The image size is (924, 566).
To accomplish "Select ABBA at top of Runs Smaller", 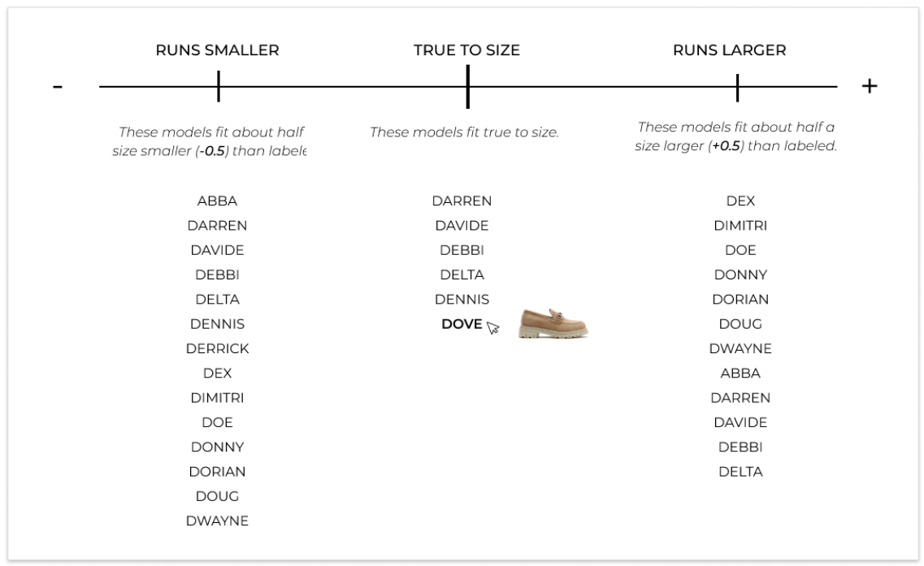I will (218, 201).
